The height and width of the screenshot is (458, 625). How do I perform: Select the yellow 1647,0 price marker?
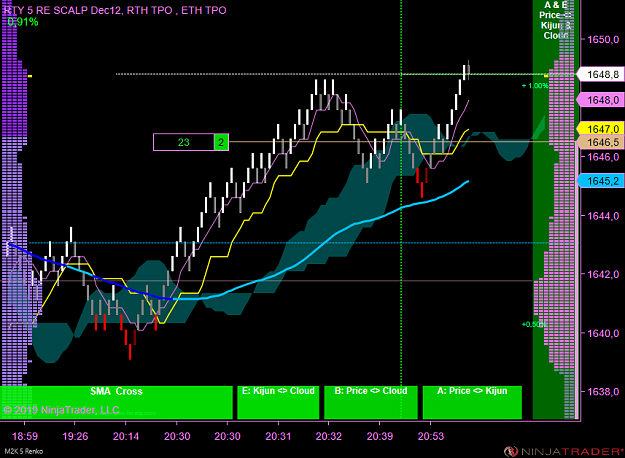[x=601, y=129]
